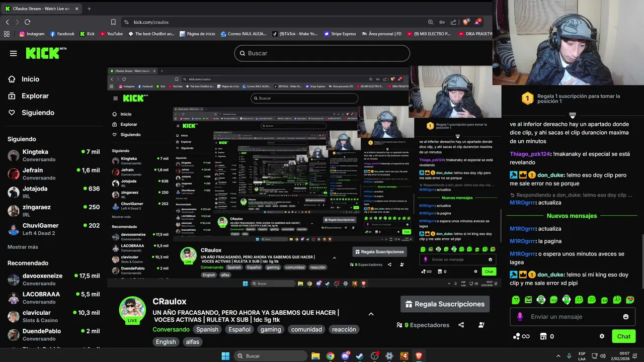Open the password key icon
Image resolution: width=644 pixels, height=362 pixels.
442,22
